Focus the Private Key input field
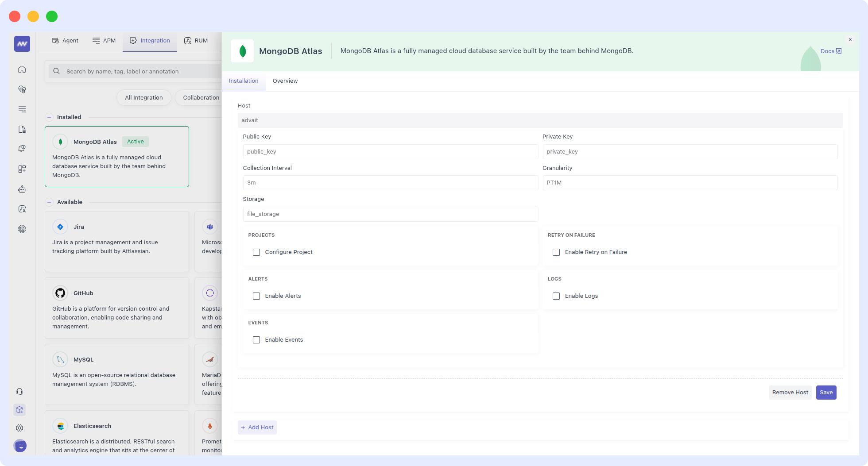 pyautogui.click(x=690, y=152)
